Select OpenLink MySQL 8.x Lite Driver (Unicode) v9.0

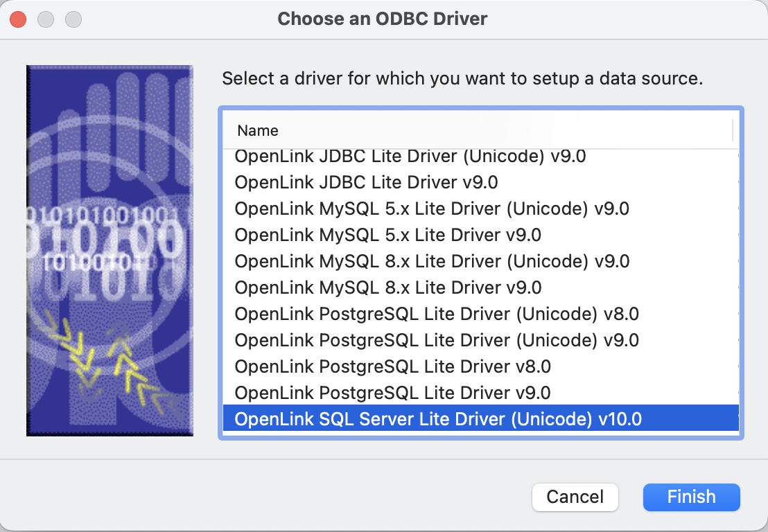tap(432, 262)
